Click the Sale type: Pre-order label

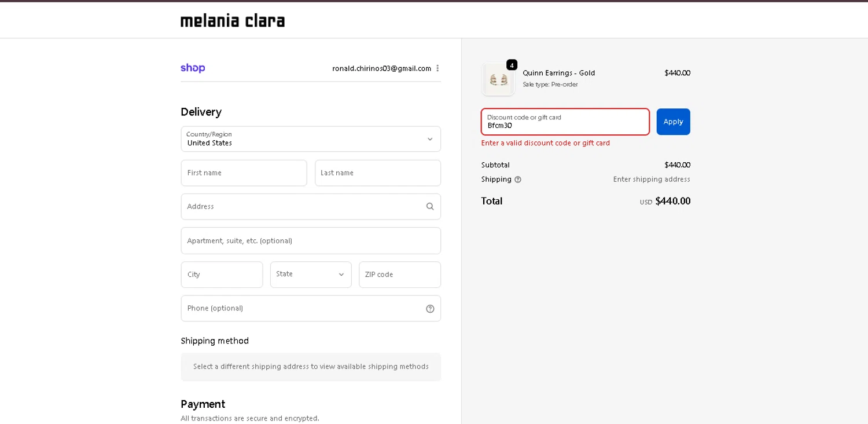[x=550, y=85]
